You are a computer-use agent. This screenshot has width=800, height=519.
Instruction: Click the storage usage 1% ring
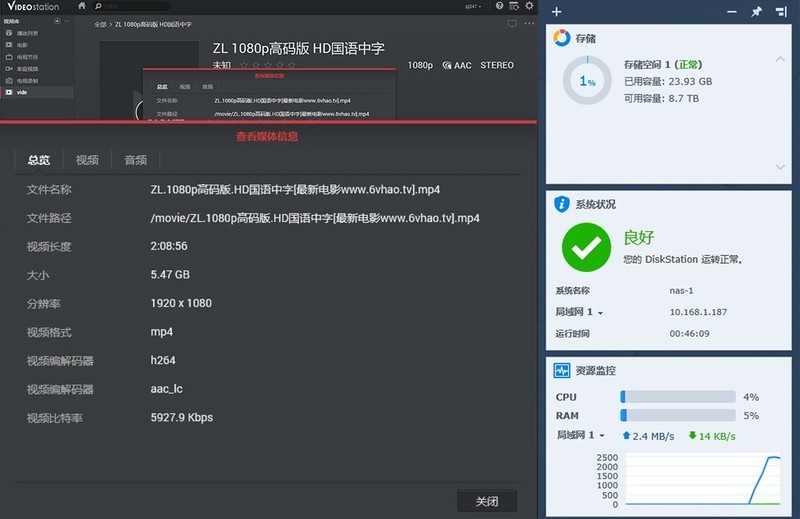pos(587,81)
